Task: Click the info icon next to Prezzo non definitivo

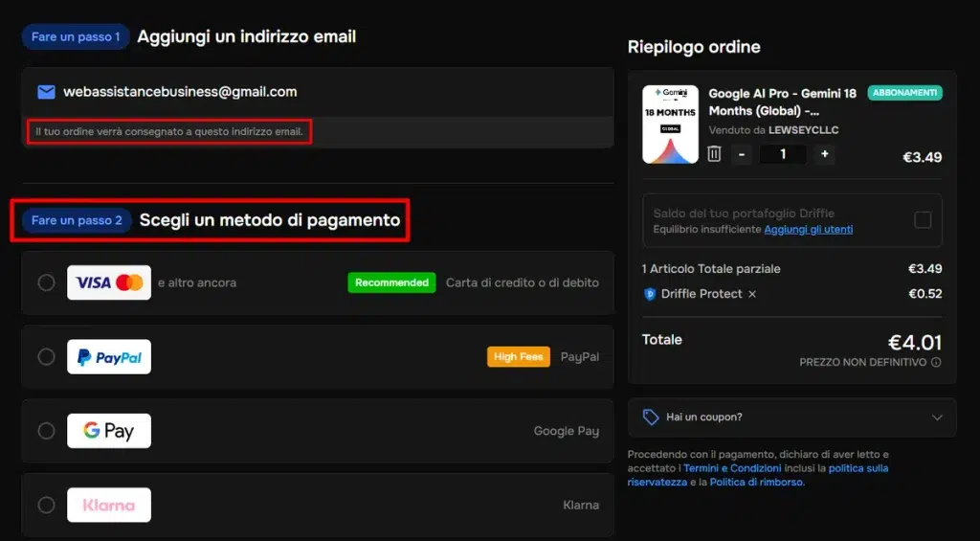Action: (x=936, y=362)
